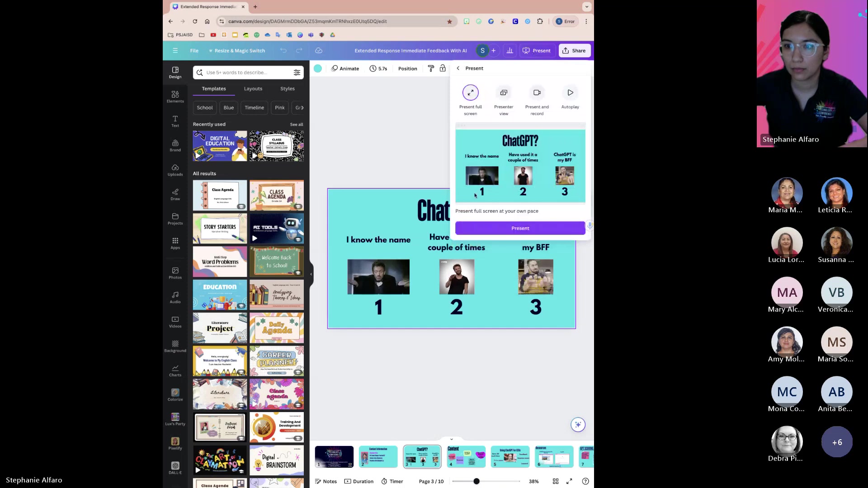The image size is (868, 488).
Task: Open the Audio panel
Action: pyautogui.click(x=175, y=297)
